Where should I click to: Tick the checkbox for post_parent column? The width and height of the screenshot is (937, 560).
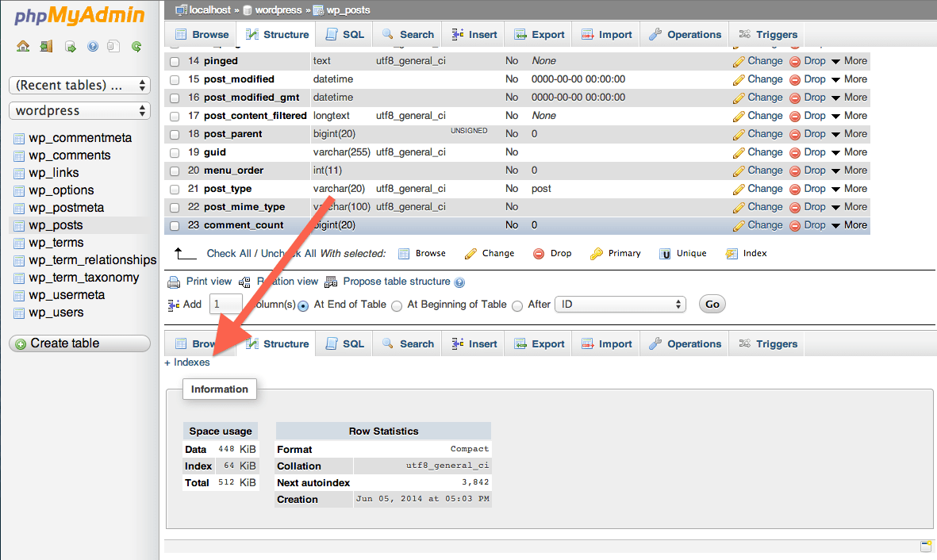[175, 135]
